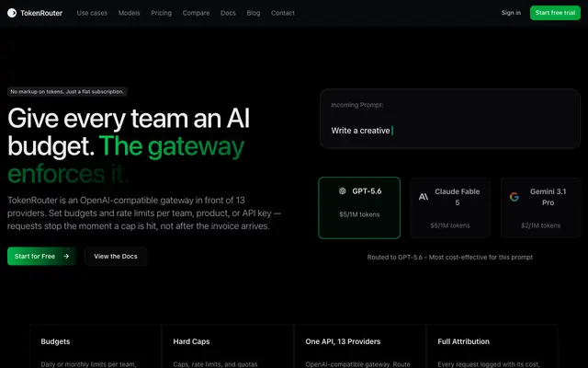Click the Start free trial button

[555, 13]
